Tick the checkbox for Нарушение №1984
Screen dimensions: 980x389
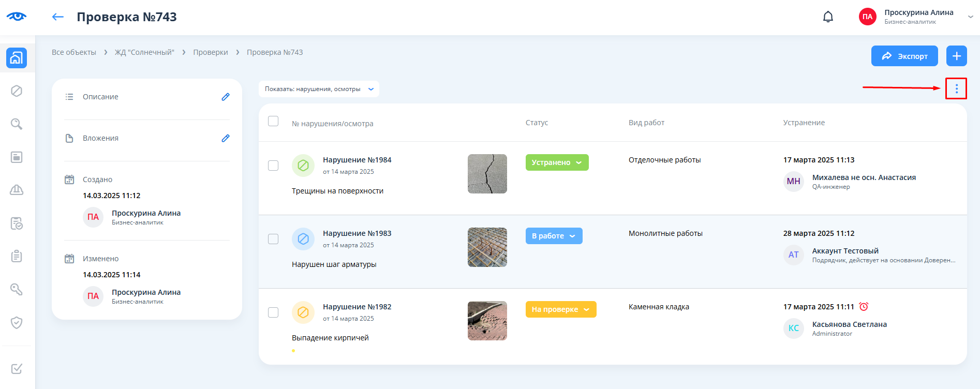(273, 166)
